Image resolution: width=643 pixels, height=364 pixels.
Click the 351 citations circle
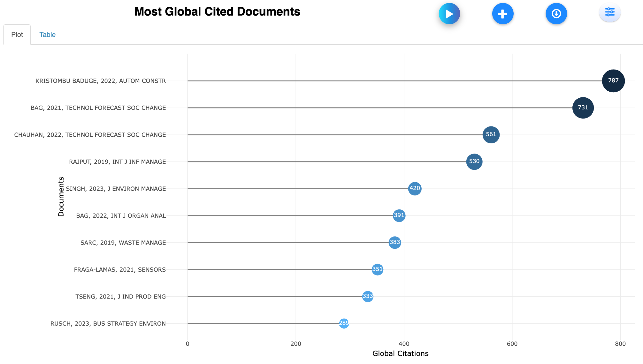pyautogui.click(x=377, y=269)
